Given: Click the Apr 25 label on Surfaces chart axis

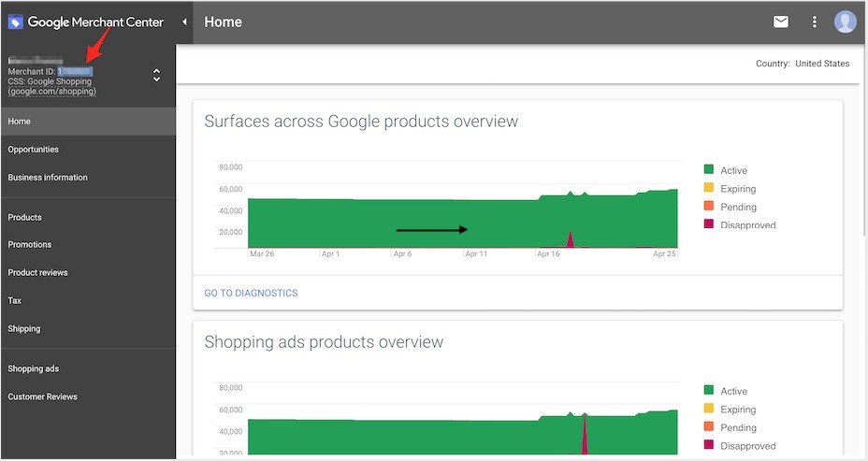Looking at the screenshot, I should pyautogui.click(x=664, y=254).
